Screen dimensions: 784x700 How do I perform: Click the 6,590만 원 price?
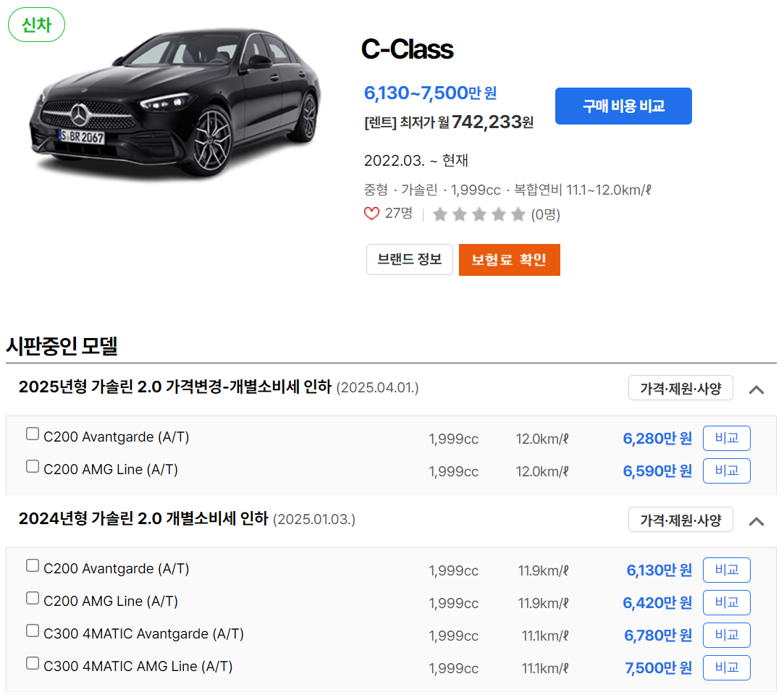point(657,471)
